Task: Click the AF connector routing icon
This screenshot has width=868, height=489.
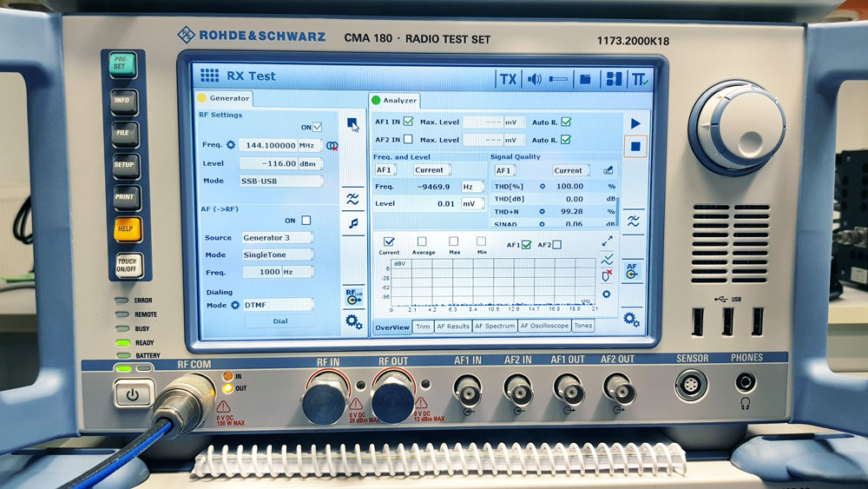Action: (x=632, y=271)
